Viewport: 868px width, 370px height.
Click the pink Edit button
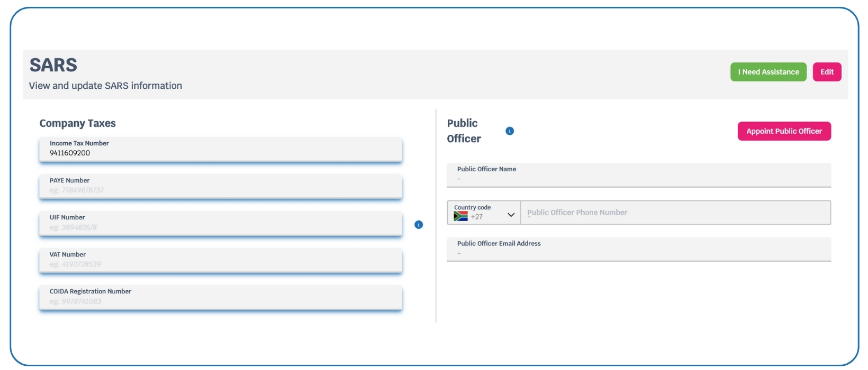click(x=827, y=72)
